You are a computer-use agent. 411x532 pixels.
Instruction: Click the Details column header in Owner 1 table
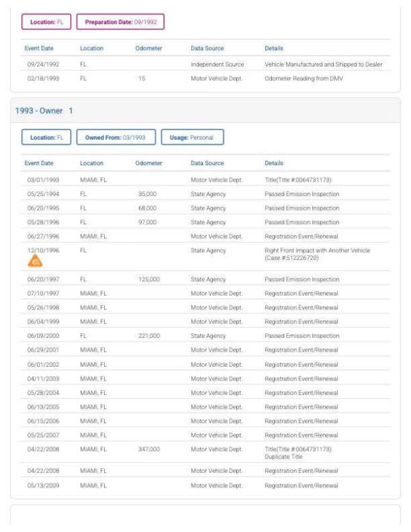(274, 163)
